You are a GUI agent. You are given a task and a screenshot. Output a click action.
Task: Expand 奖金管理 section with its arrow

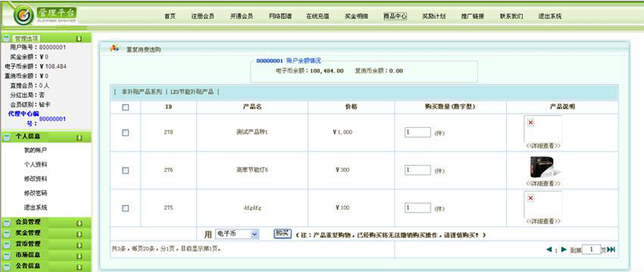(x=79, y=234)
